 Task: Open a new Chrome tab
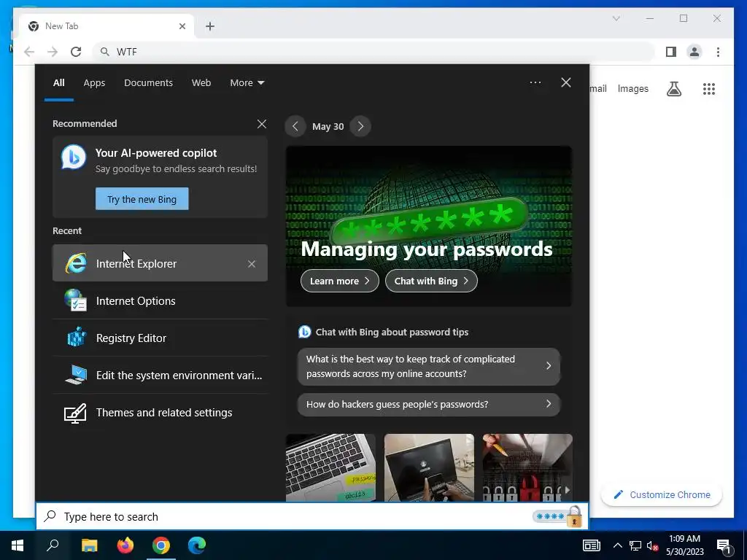210,26
